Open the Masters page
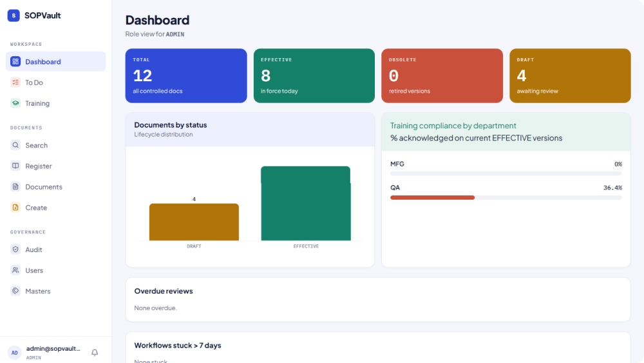 56,291
